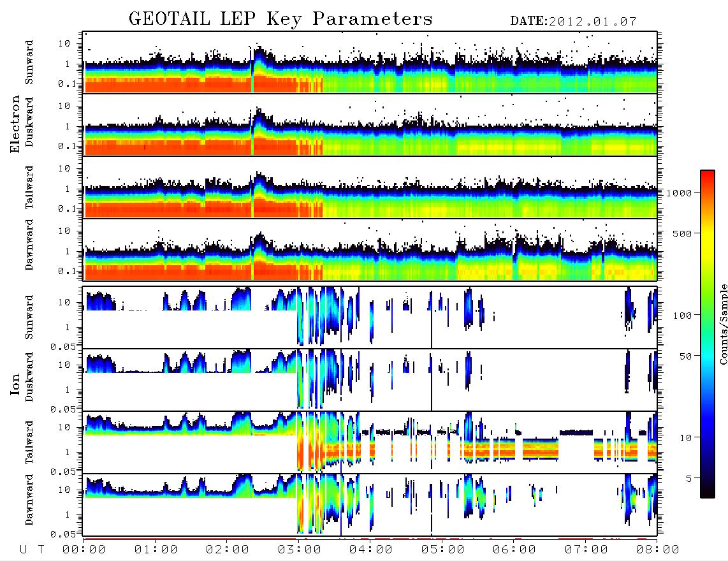Click the '03:00' time tick label

point(300,550)
